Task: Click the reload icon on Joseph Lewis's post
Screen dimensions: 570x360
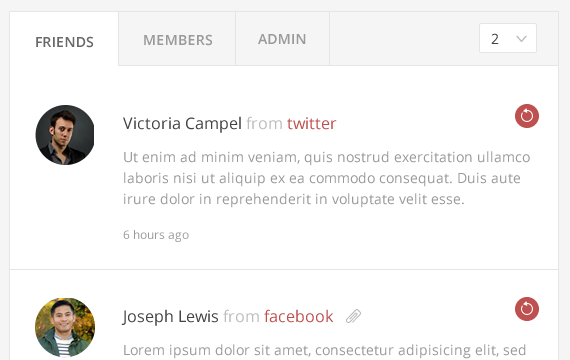Action: [x=527, y=309]
